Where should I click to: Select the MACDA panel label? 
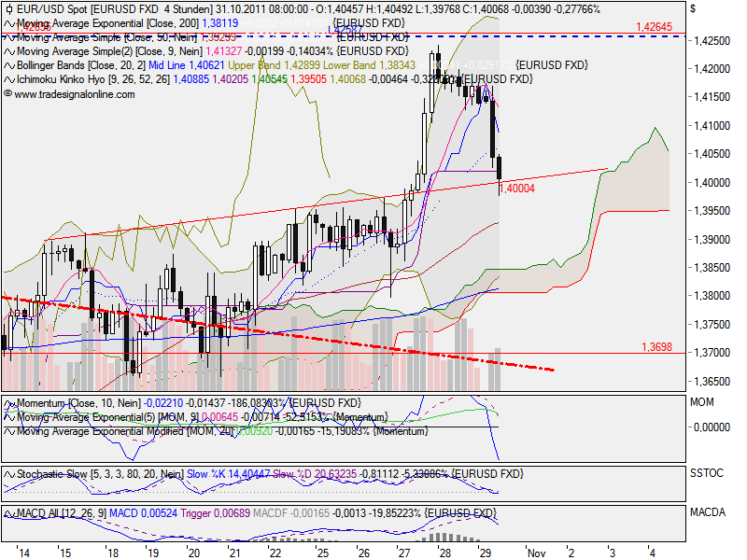[709, 511]
